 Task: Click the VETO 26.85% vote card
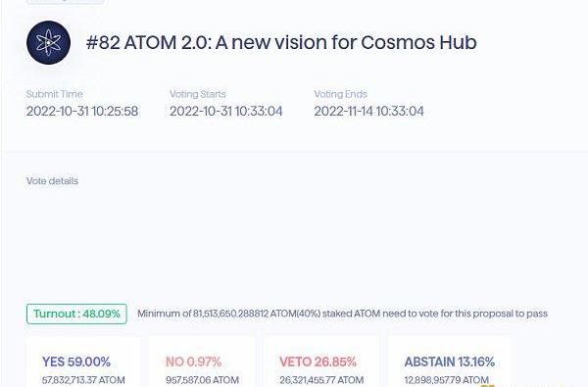[321, 363]
